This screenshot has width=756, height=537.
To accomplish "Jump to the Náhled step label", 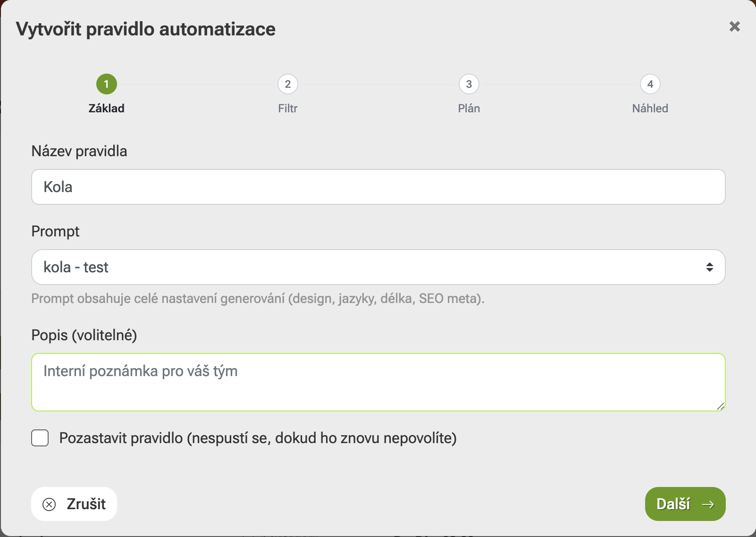I will [650, 109].
